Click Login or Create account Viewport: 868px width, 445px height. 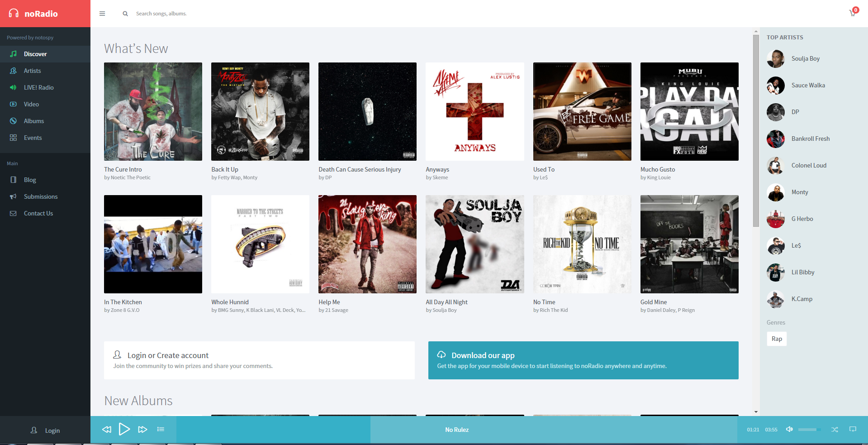coord(168,355)
